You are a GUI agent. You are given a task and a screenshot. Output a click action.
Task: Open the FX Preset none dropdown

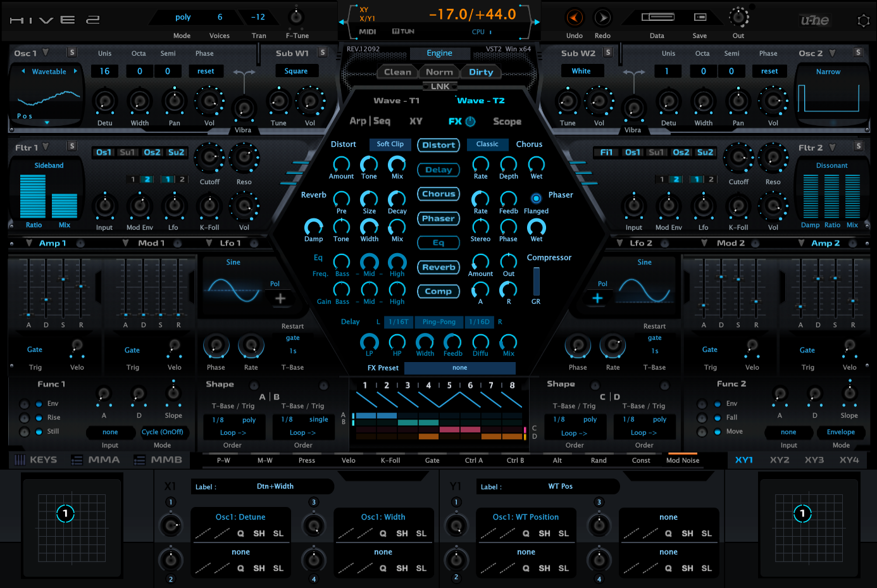[x=460, y=368]
